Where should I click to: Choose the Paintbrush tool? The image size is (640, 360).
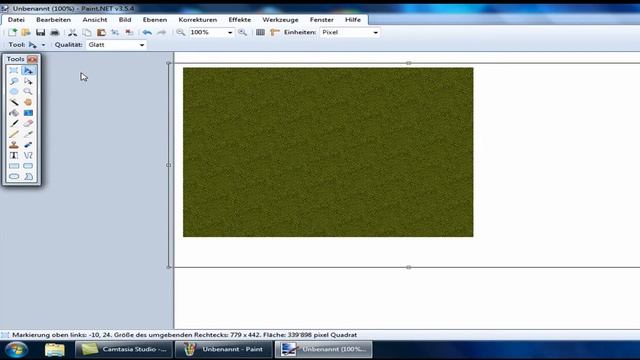14,123
